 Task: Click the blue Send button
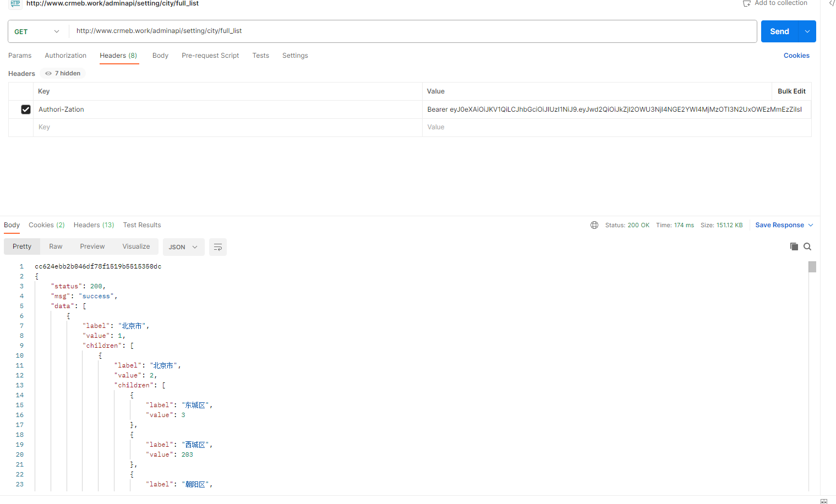[x=779, y=31]
